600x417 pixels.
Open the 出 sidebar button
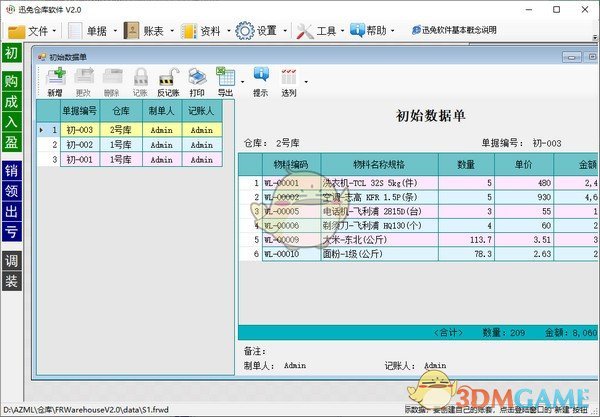(x=11, y=211)
